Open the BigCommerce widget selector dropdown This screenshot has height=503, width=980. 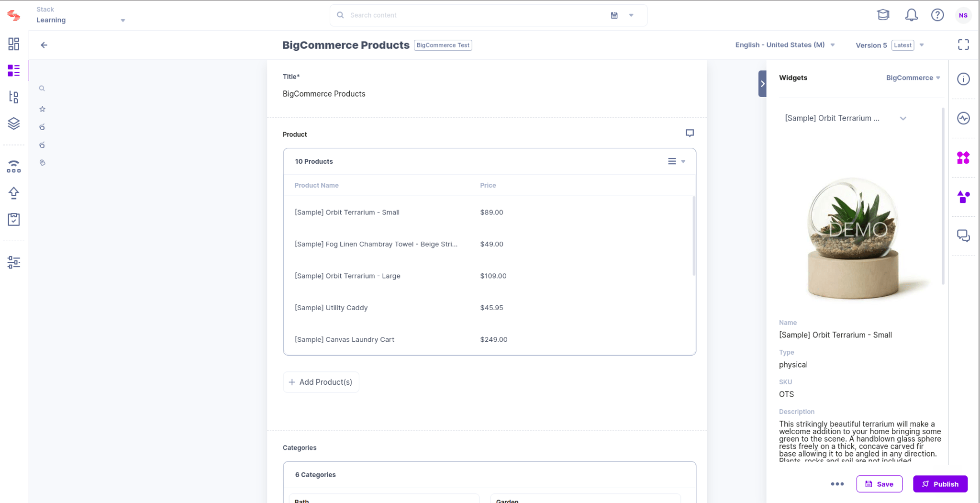[x=913, y=78]
